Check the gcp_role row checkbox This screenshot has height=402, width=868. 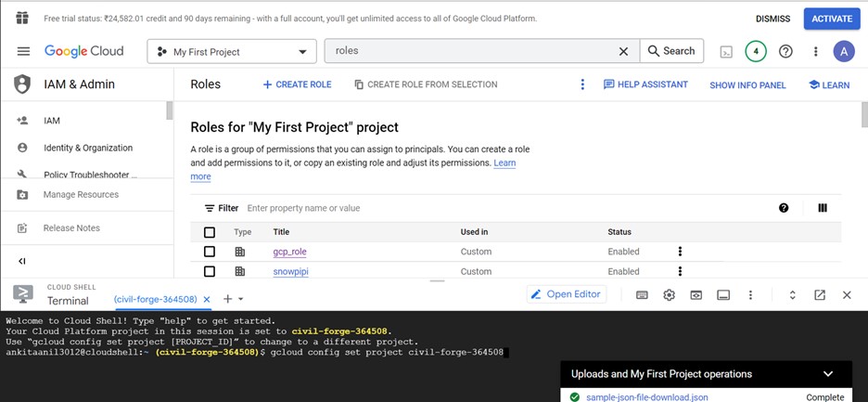(x=210, y=252)
